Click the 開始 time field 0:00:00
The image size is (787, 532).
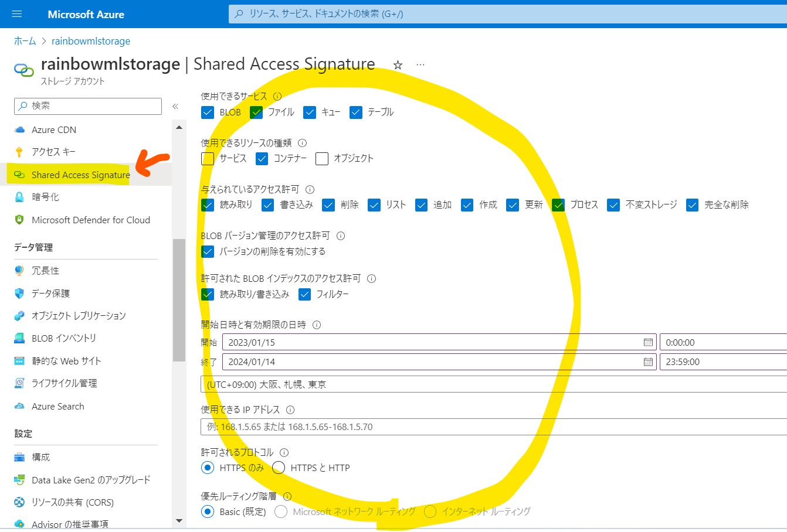click(724, 342)
